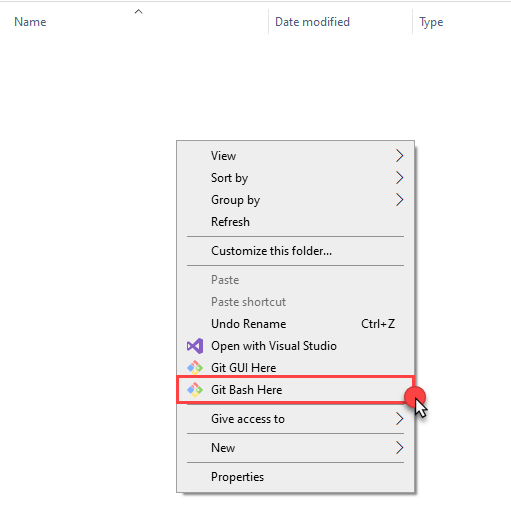Click the Type column header
The width and height of the screenshot is (511, 521).
(462, 22)
